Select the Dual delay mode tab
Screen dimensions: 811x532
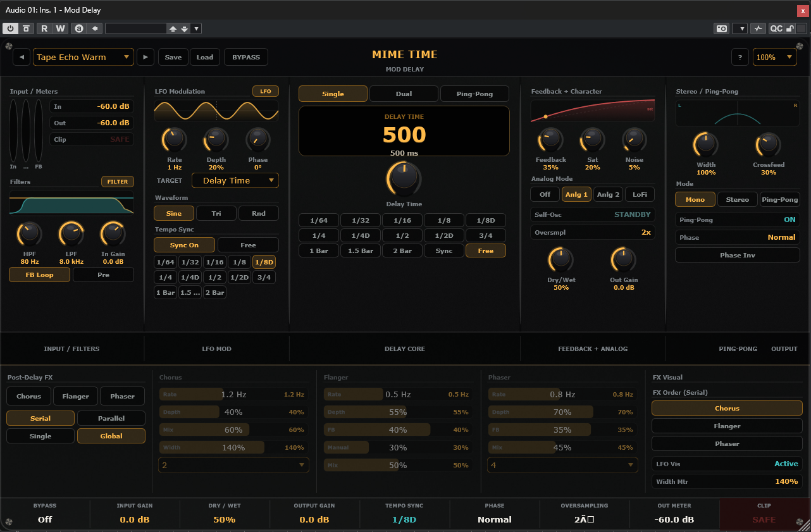click(x=404, y=94)
